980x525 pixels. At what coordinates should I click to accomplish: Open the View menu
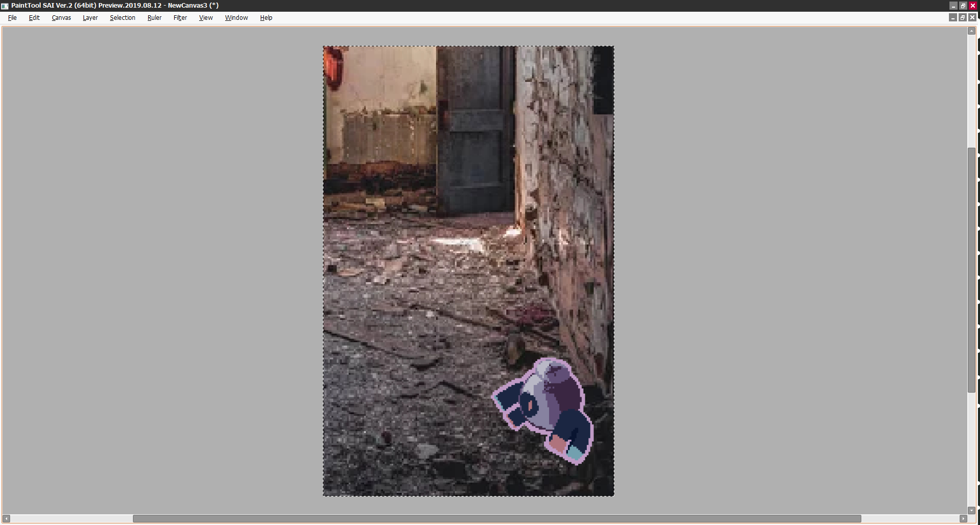(x=206, y=18)
